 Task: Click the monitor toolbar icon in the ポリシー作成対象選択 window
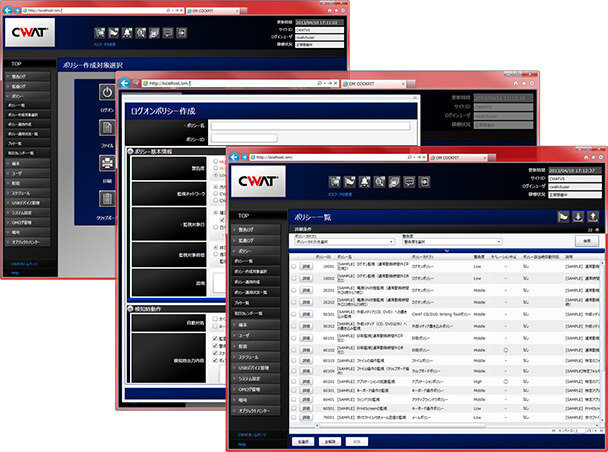100,33
